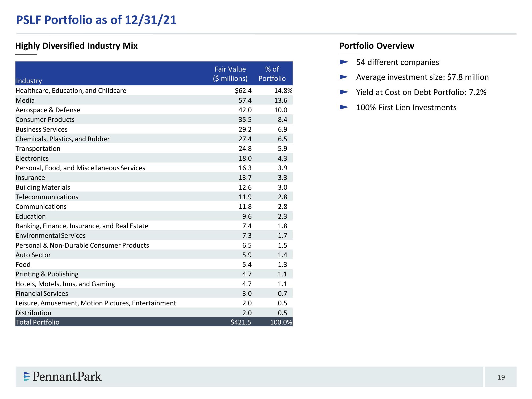This screenshot has height=399, width=532.
Task: Select the Transportation row label
Action: coord(38,149)
